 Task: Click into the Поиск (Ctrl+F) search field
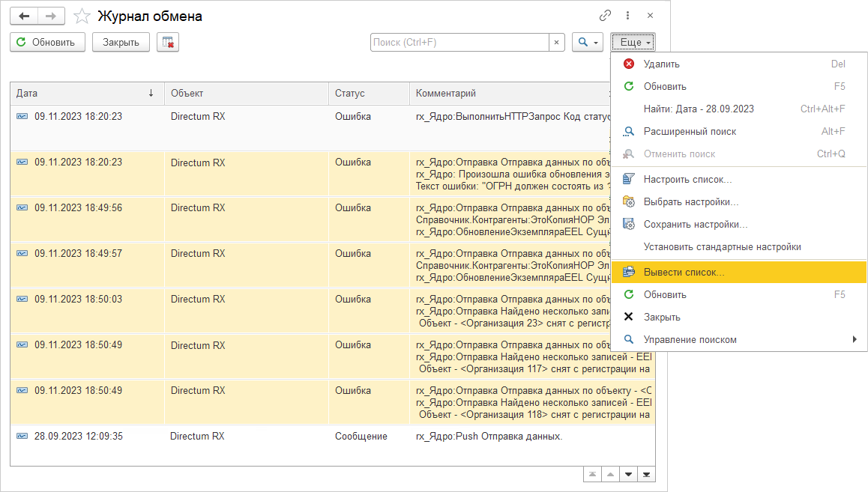459,43
